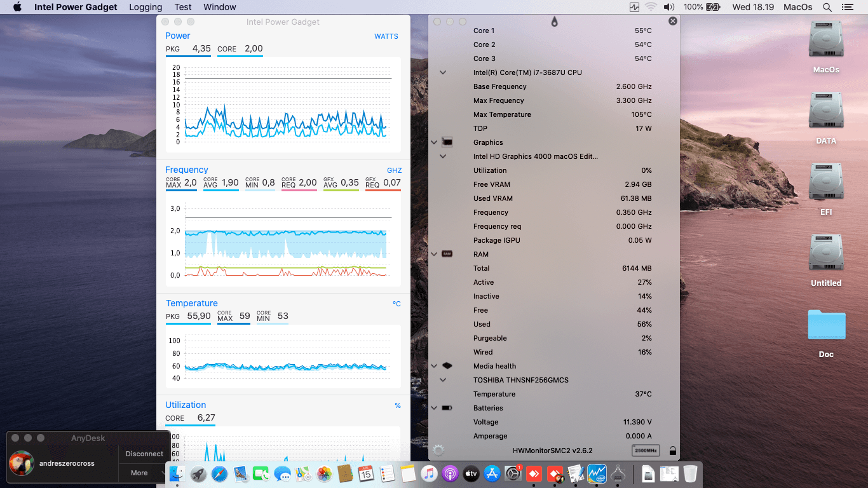Open Notes from the Dock
The width and height of the screenshot is (868, 488).
click(x=408, y=473)
